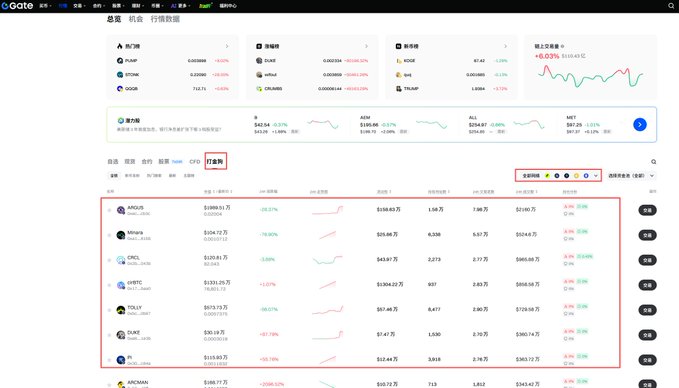Screen dimensions: 679x388
Task: Click the 交易 button for ARGUS
Action: (x=647, y=210)
